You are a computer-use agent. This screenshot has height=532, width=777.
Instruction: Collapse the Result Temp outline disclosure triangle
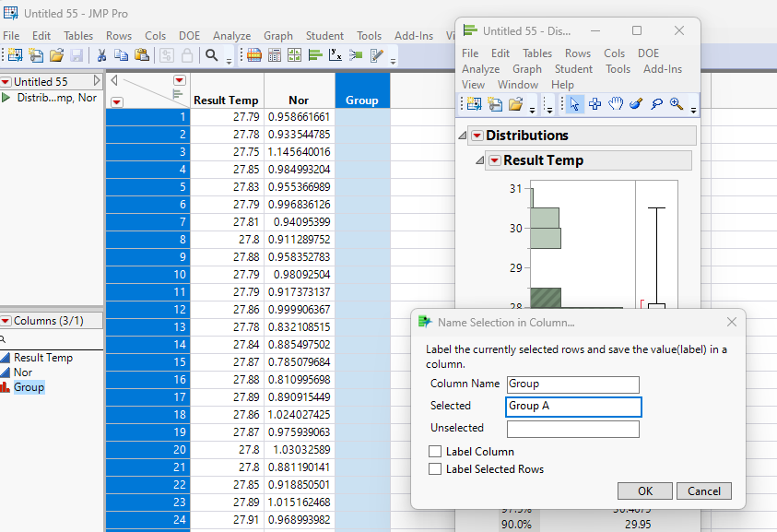coord(479,160)
